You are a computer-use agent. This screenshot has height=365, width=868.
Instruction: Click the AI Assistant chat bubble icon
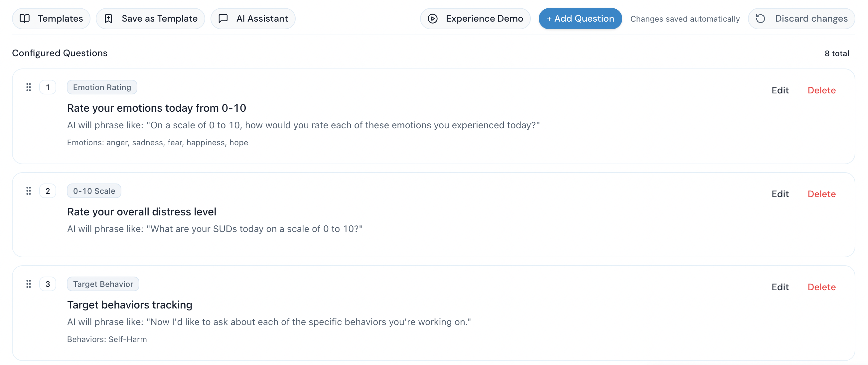(223, 19)
